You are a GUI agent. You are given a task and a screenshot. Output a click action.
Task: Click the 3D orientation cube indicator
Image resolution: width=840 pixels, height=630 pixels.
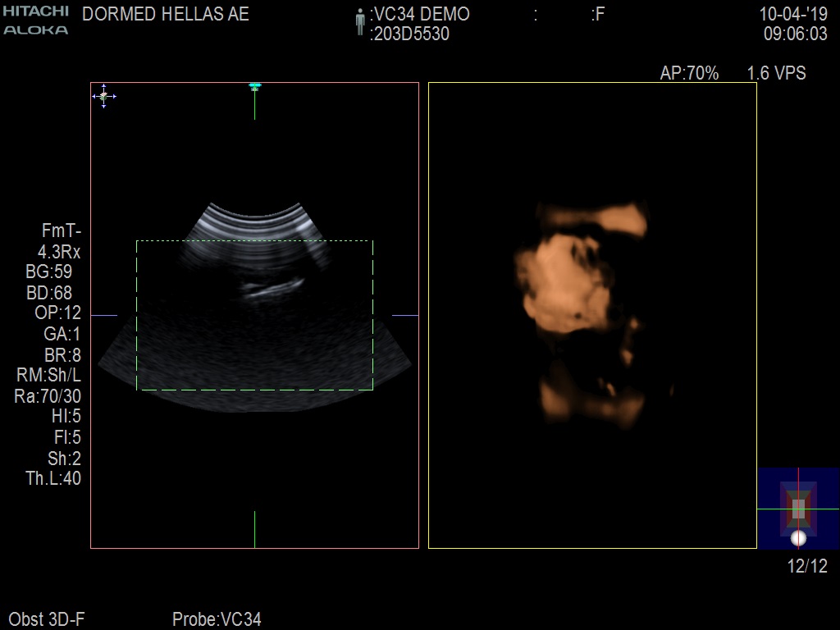pos(797,508)
